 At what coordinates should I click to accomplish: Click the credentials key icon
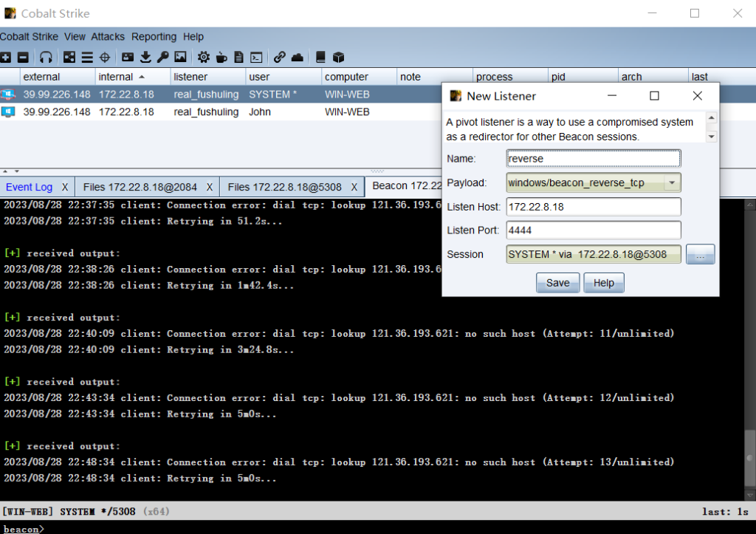162,57
